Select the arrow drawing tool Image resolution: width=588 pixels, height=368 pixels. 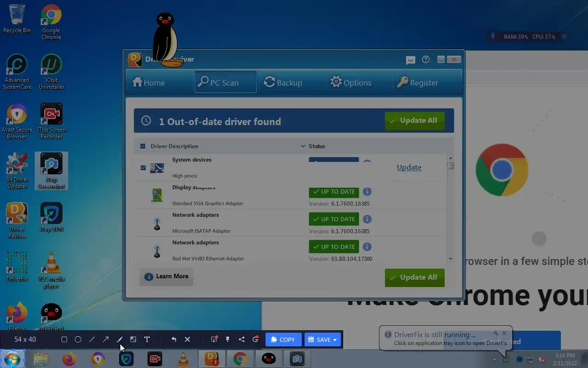pyautogui.click(x=106, y=339)
